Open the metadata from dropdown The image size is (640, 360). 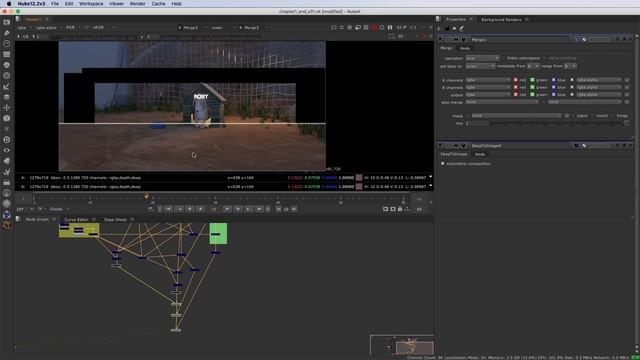pos(533,66)
